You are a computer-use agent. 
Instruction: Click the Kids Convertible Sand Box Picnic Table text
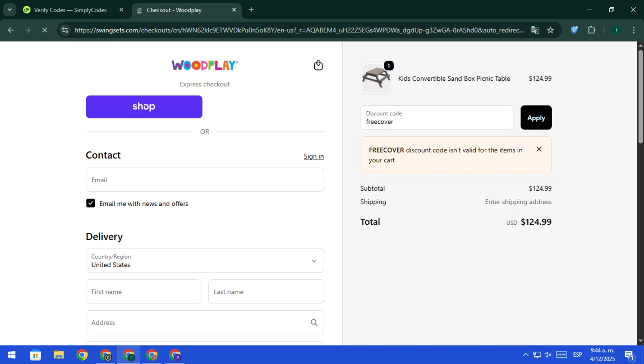[x=454, y=79]
